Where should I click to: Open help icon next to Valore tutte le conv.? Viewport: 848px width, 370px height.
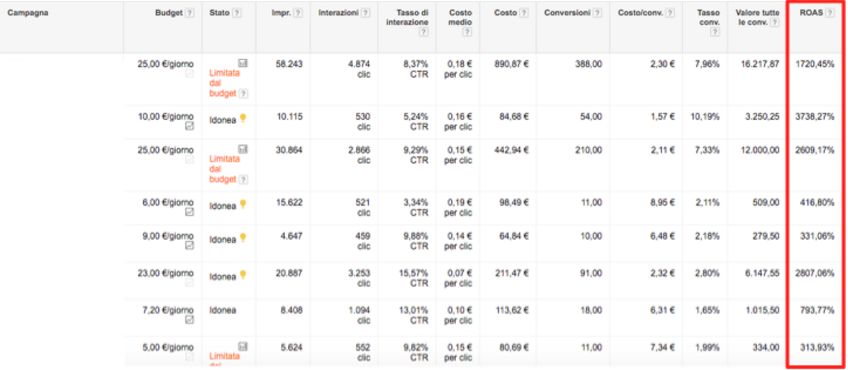click(775, 23)
